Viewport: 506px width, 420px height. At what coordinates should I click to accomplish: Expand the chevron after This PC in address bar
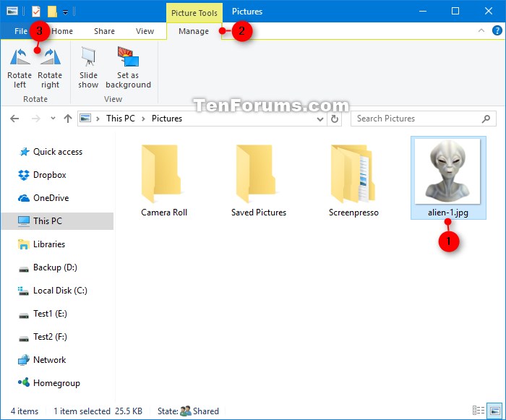click(x=143, y=119)
